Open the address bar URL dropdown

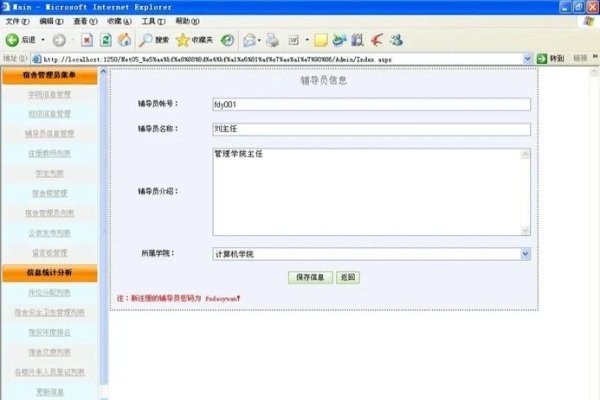pyautogui.click(x=527, y=59)
